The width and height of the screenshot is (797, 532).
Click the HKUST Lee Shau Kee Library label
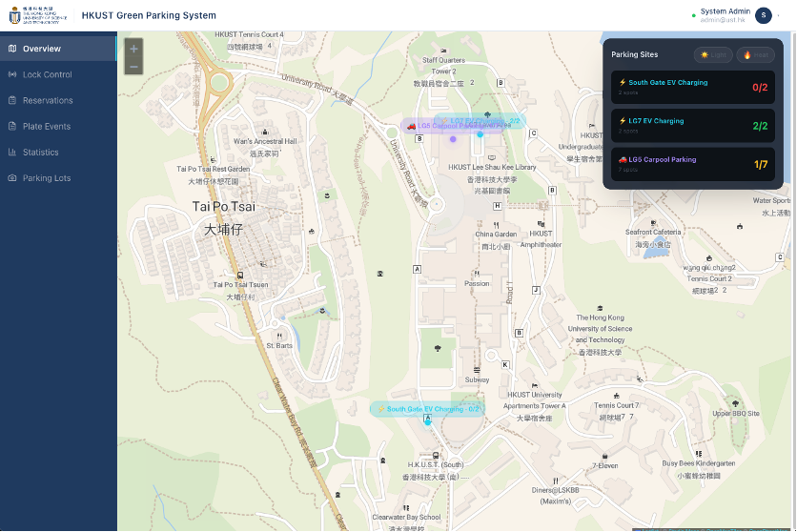492,167
